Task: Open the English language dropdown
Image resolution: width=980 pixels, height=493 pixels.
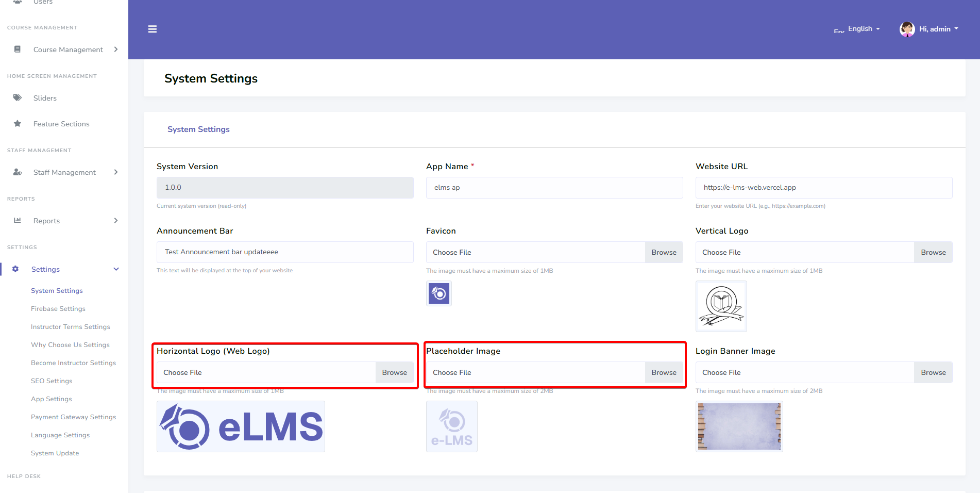Action: (x=864, y=29)
